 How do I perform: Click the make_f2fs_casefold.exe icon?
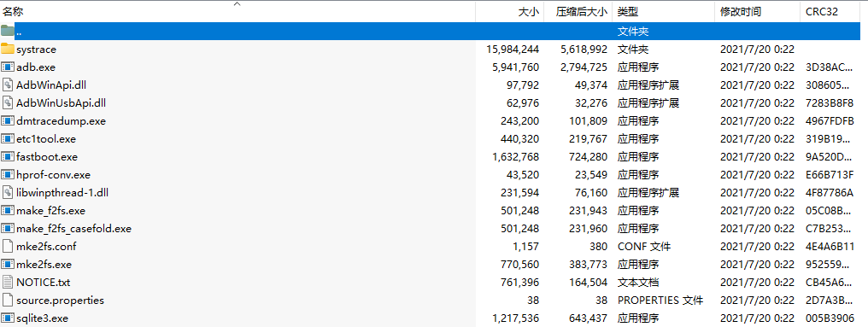click(x=7, y=228)
